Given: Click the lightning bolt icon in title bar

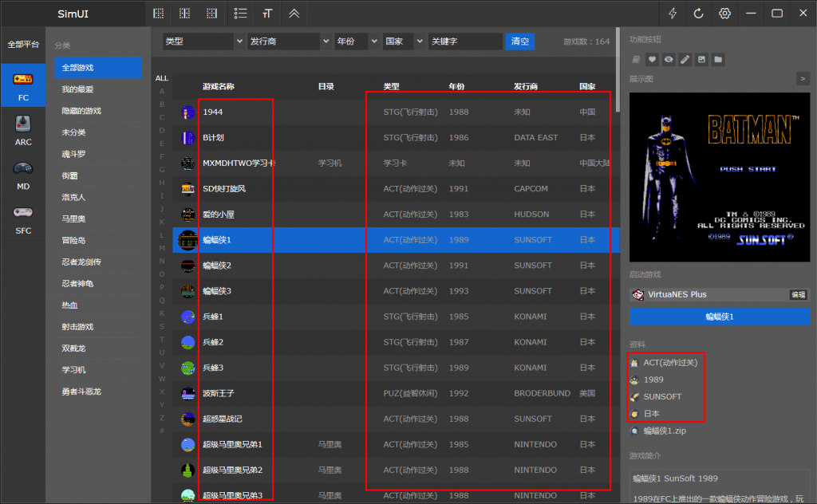Looking at the screenshot, I should pyautogui.click(x=673, y=13).
